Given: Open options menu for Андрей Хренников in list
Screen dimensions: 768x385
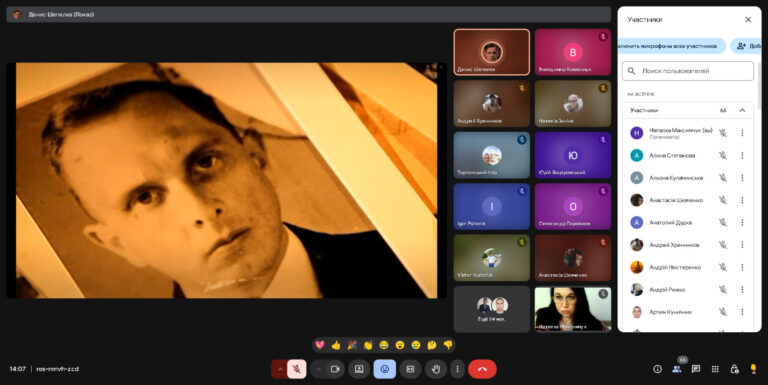Looking at the screenshot, I should click(x=743, y=244).
